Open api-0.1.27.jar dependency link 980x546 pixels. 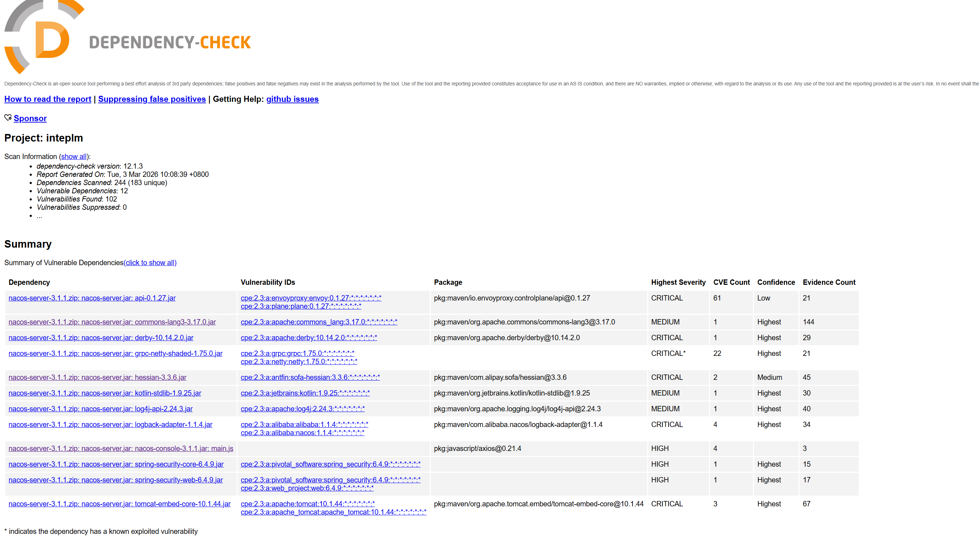92,298
